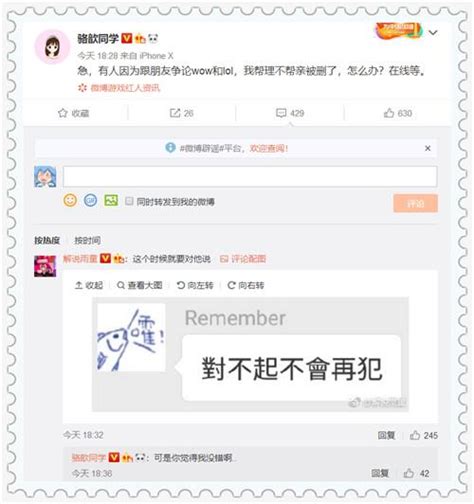Attach a picture using the image icon
This screenshot has height=504, width=474.
click(x=111, y=200)
